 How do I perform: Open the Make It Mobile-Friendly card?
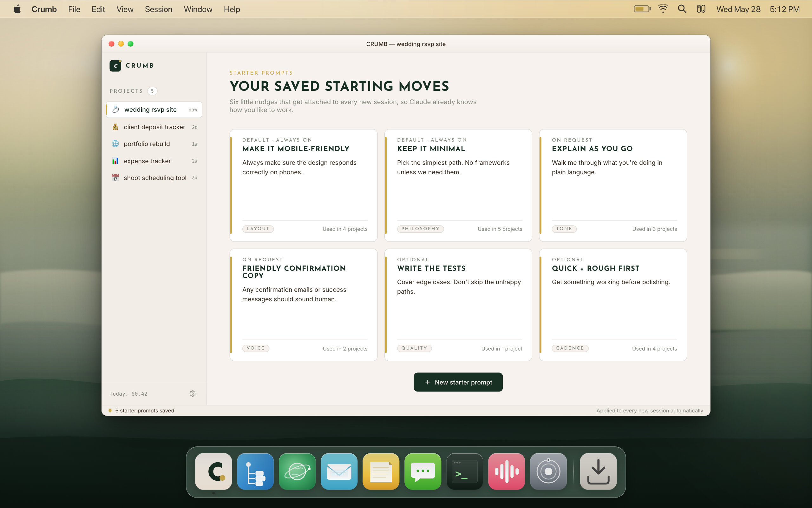(303, 185)
